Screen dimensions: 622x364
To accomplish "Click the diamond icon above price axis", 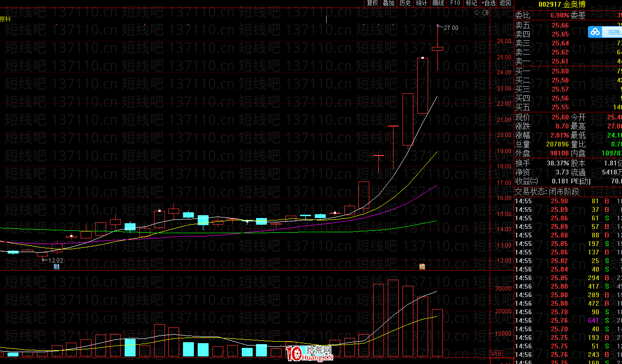I will [476, 13].
